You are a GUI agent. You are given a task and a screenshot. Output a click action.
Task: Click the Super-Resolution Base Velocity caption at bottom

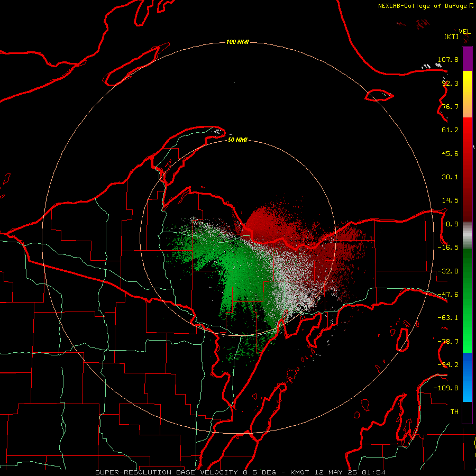point(240,472)
